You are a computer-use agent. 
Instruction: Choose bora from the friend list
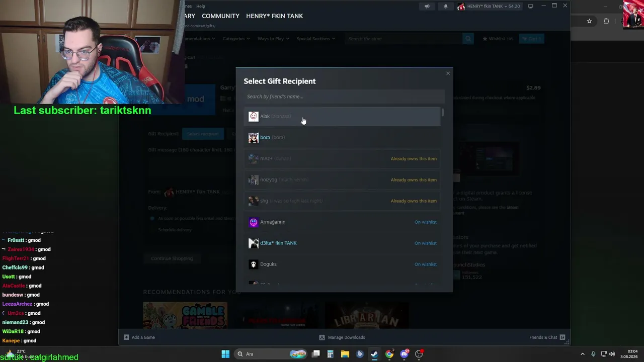342,137
